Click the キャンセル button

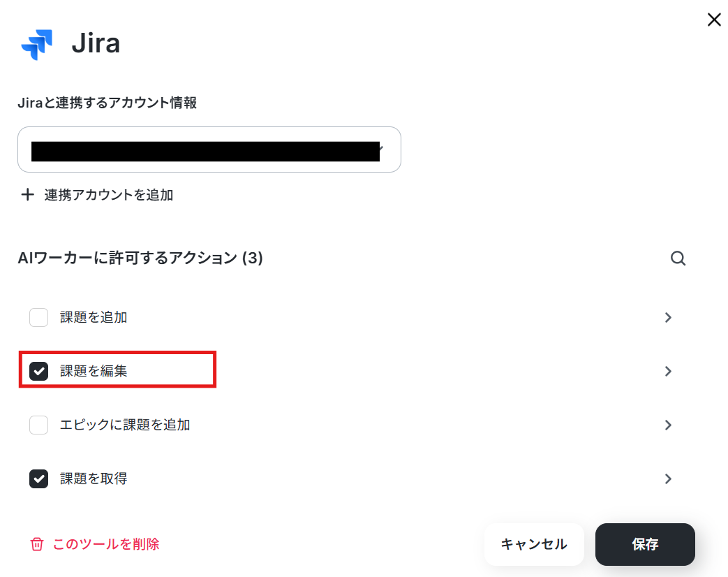pos(534,544)
